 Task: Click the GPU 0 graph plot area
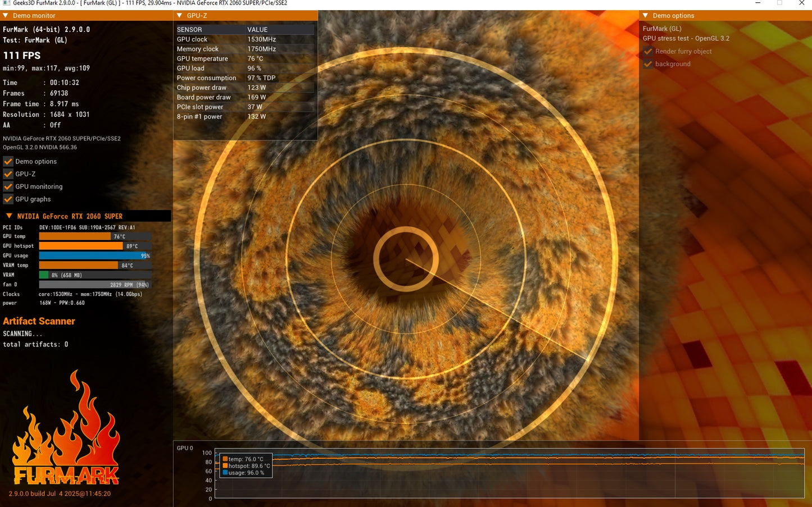pos(510,474)
